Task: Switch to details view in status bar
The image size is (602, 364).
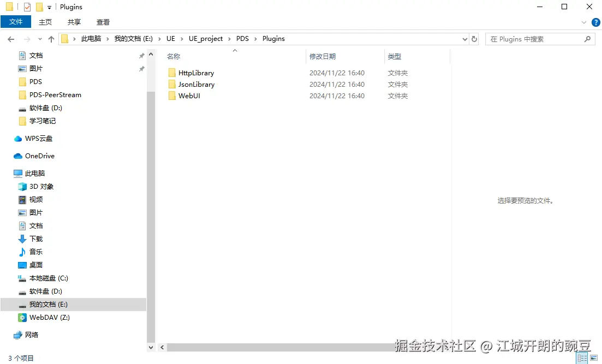Action: point(582,357)
